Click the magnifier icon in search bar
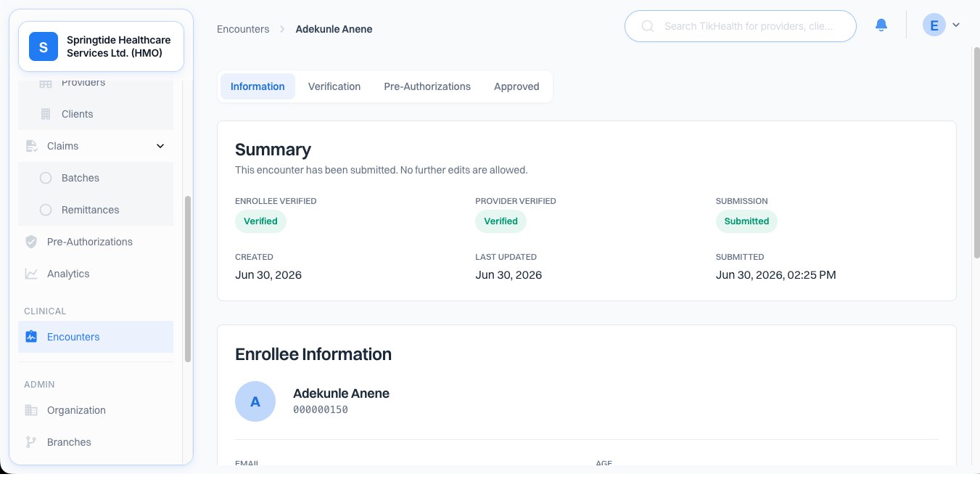980x482 pixels. coord(648,26)
